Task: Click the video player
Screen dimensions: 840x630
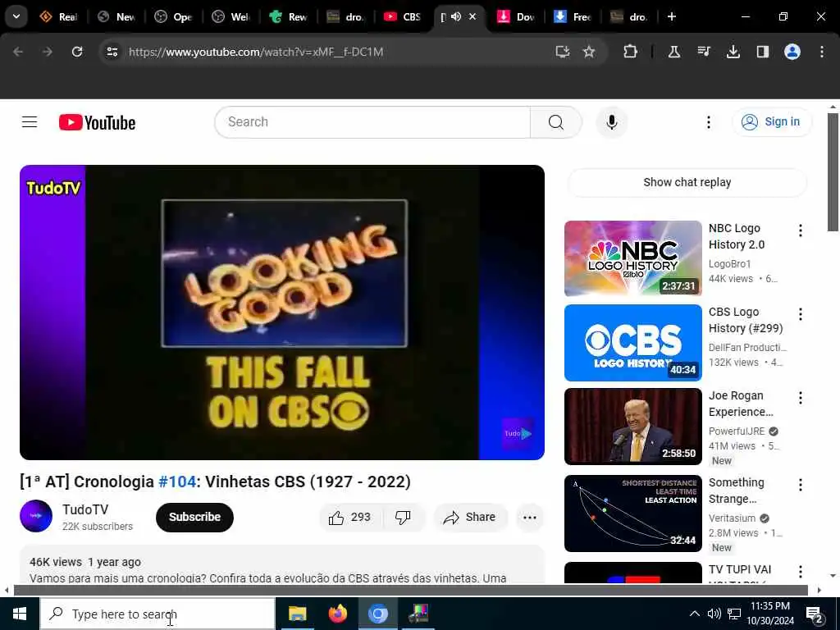Action: tap(282, 313)
